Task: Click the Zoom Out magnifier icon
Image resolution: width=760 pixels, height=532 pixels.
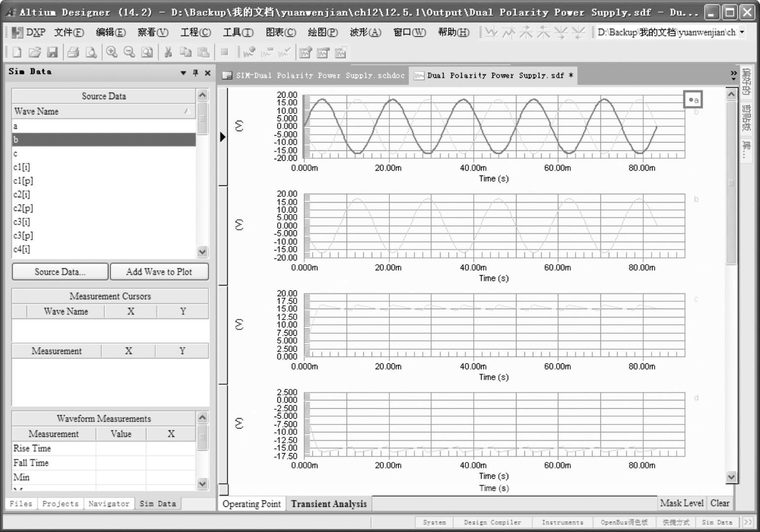Action: click(x=129, y=52)
